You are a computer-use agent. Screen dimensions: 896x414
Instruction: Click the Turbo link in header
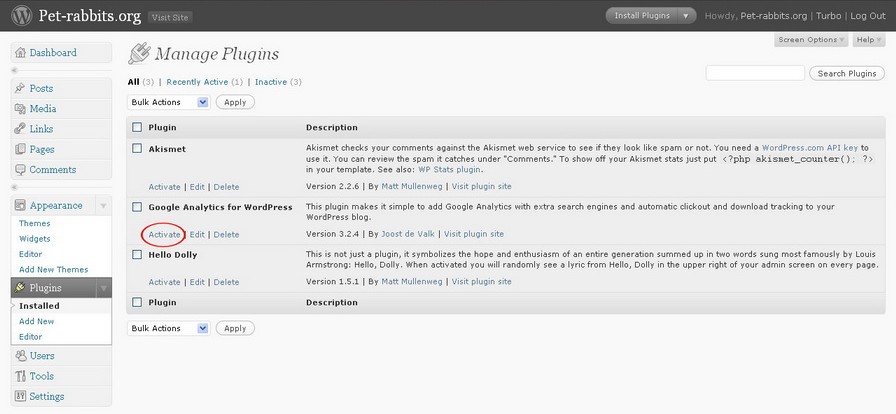point(829,16)
